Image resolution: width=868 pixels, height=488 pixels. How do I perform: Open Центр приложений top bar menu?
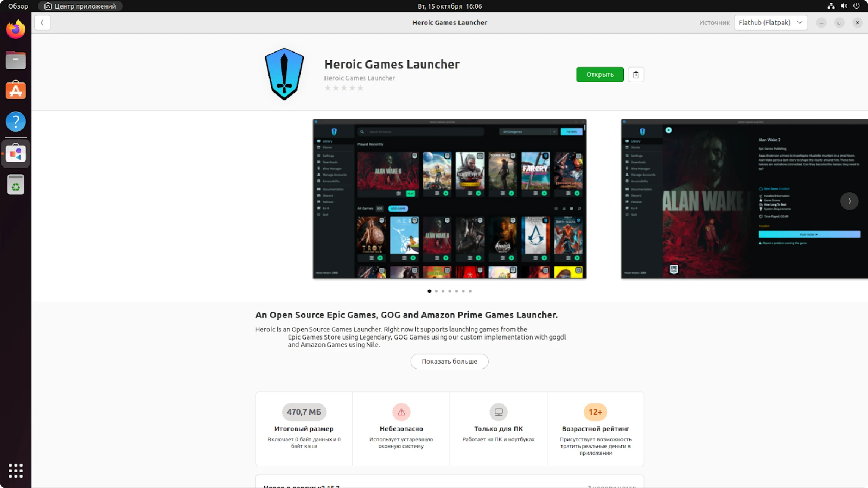point(80,6)
